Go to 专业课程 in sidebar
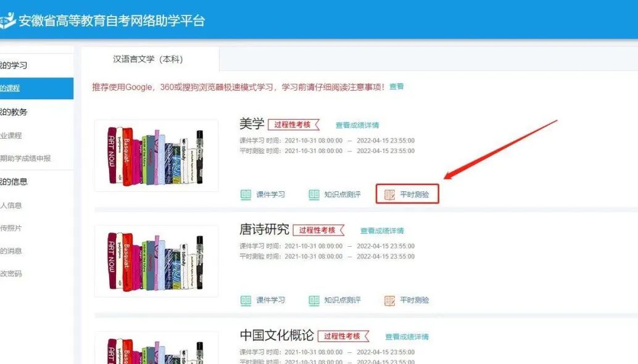The width and height of the screenshot is (638, 364). tap(11, 136)
